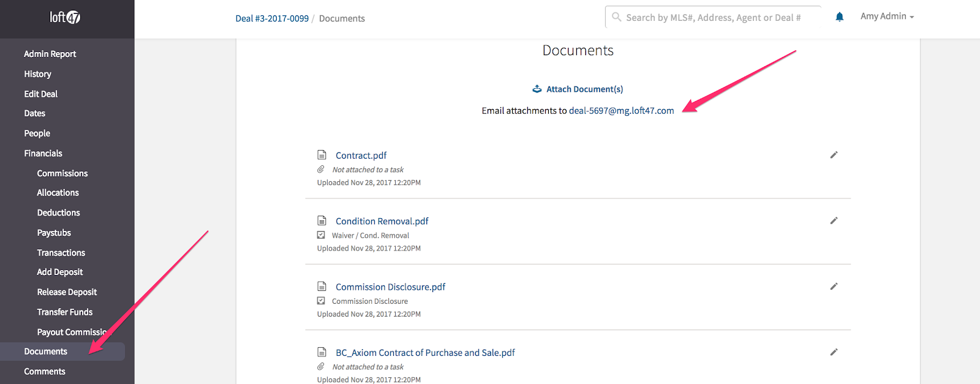Click the Commission Disclosure task checkbox

click(x=321, y=301)
